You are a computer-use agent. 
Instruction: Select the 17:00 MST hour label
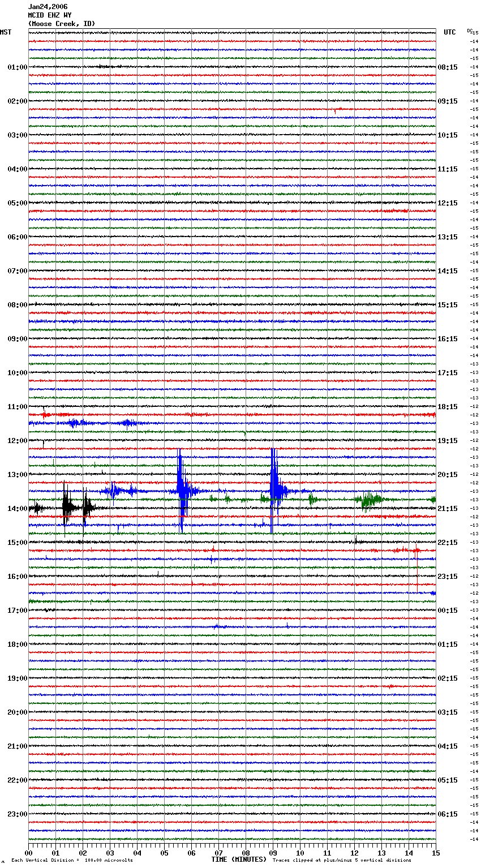point(18,611)
